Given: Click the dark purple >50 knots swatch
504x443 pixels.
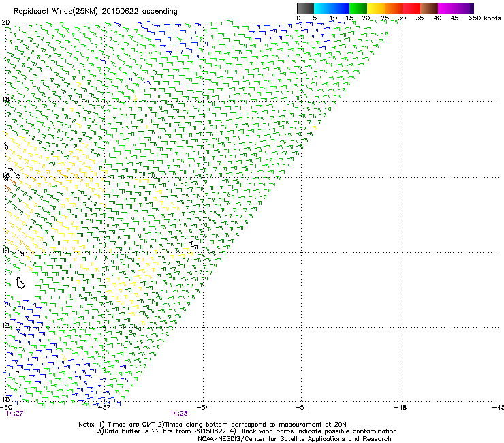Looking at the screenshot, I should pos(471,8).
